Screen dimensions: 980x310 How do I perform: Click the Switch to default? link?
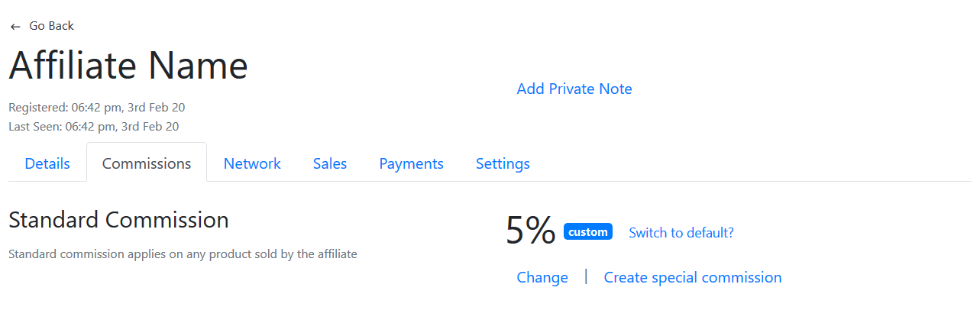(x=681, y=233)
